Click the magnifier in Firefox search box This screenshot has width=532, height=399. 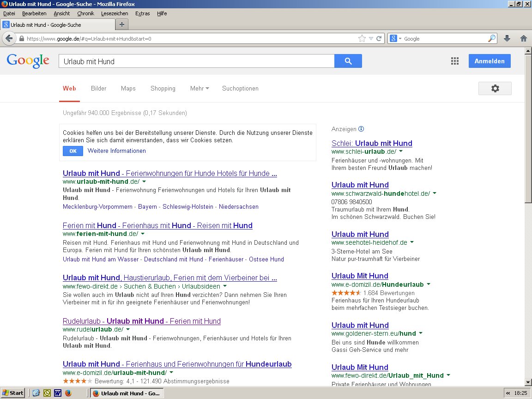pyautogui.click(x=491, y=38)
